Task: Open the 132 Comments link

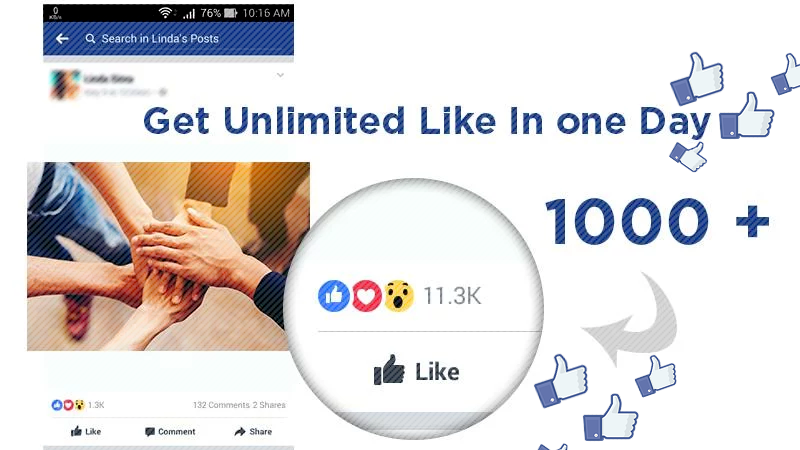Action: pyautogui.click(x=221, y=405)
